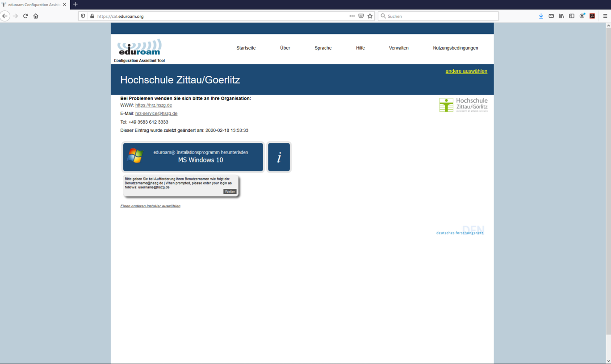Screen dimensions: 611x364
Task: Click the 'Configuration Assistant Tool' caption
Action: [139, 61]
